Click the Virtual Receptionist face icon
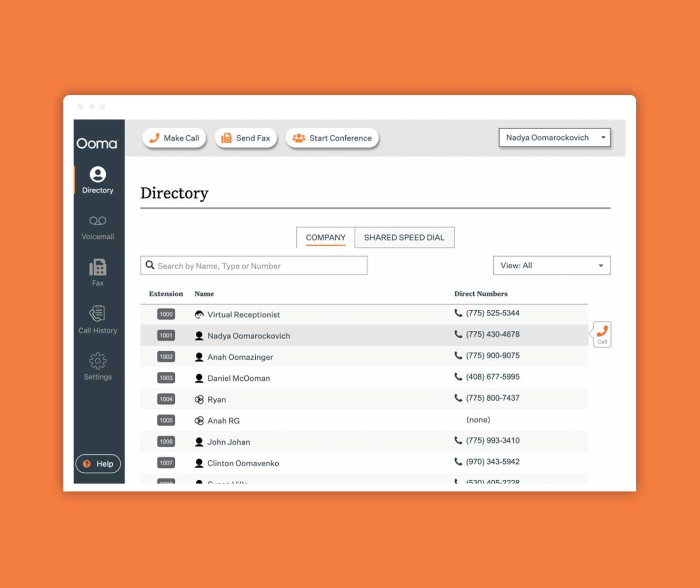 (x=199, y=314)
